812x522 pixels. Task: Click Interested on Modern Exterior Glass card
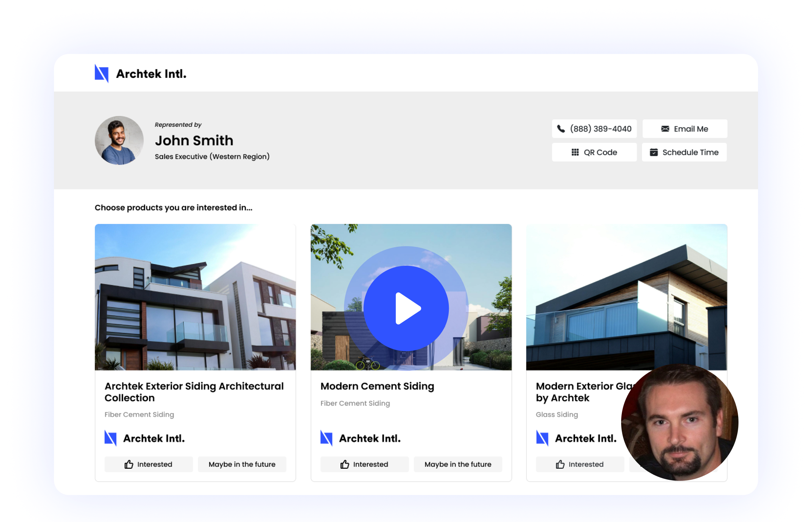click(580, 464)
